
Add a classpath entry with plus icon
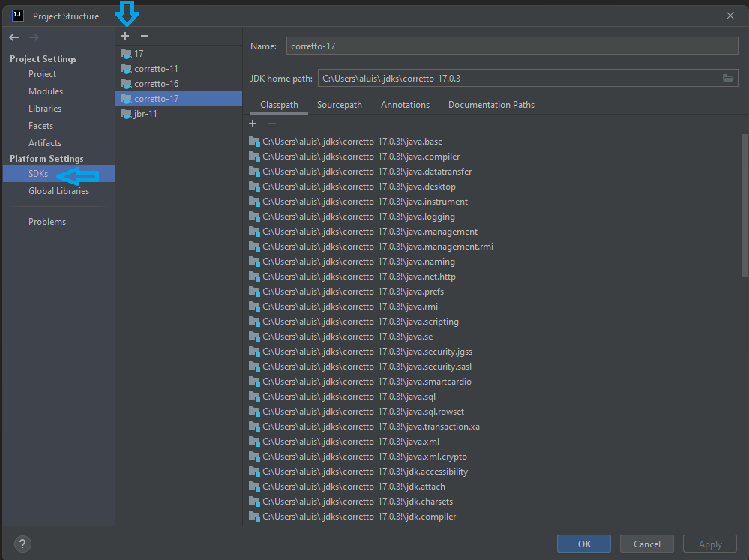(x=253, y=124)
